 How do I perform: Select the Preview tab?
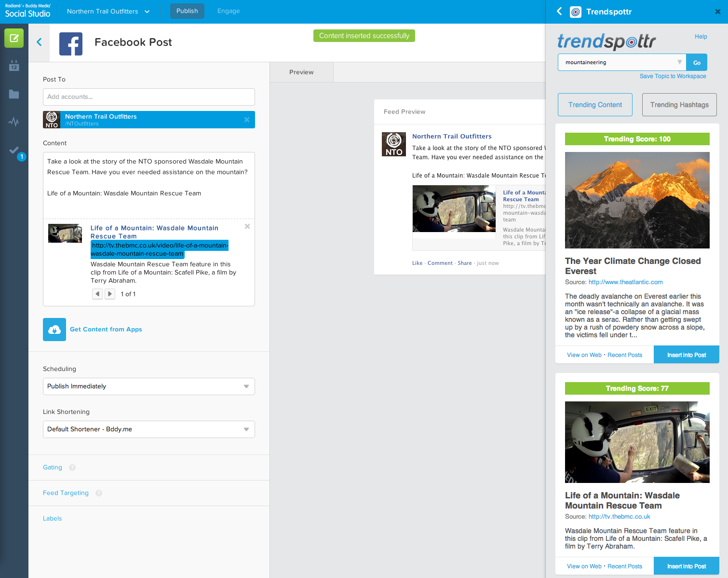click(301, 72)
